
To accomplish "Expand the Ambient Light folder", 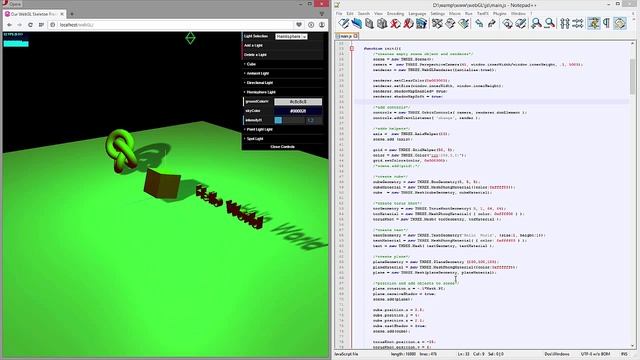I will point(283,73).
